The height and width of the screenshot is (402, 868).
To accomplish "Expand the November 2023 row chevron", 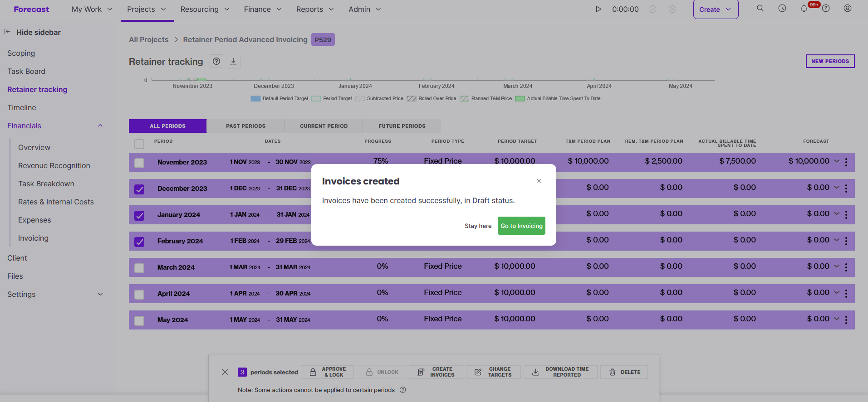I will click(x=837, y=161).
